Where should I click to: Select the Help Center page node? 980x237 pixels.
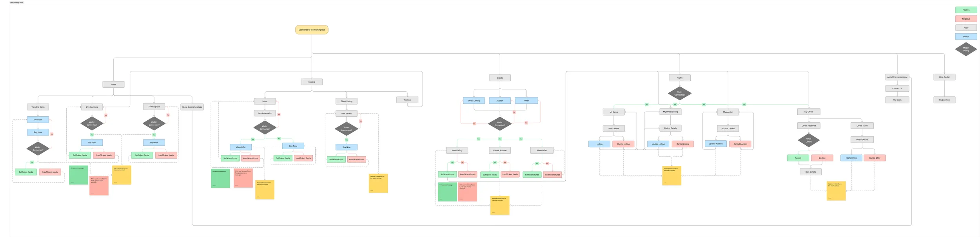tap(944, 77)
